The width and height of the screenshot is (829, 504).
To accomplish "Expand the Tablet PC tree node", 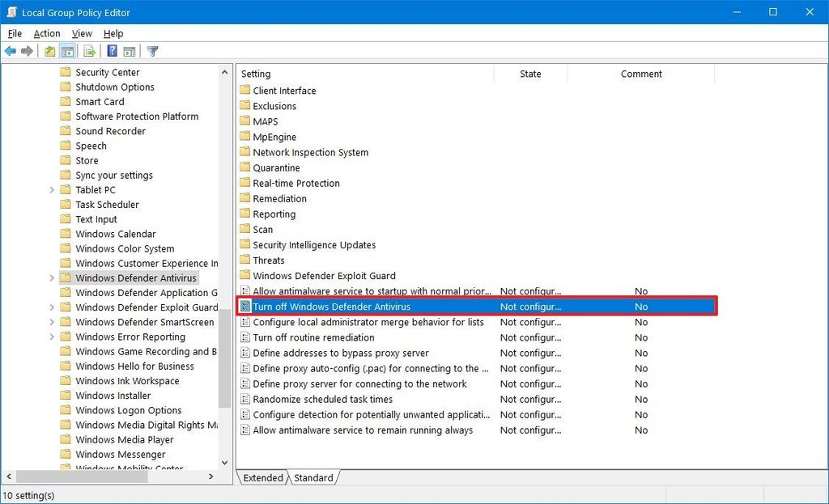I will pos(51,189).
